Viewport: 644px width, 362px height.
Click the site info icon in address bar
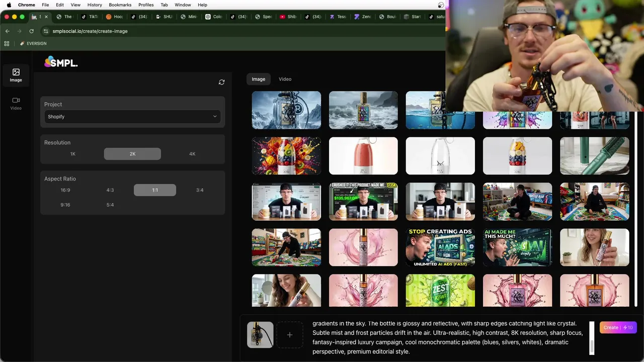(x=46, y=31)
